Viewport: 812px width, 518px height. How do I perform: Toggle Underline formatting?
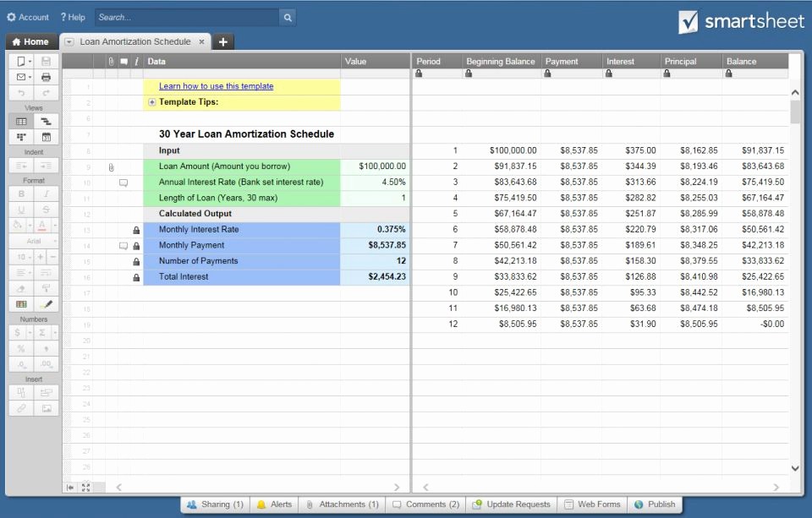21,210
